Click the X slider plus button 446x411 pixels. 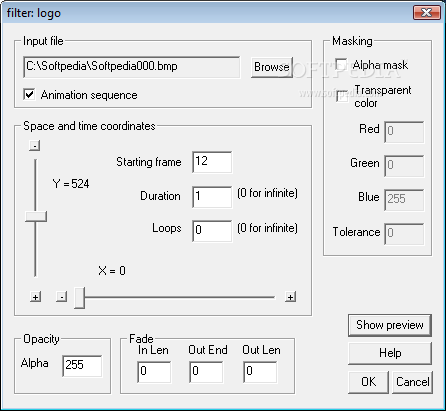(x=291, y=297)
